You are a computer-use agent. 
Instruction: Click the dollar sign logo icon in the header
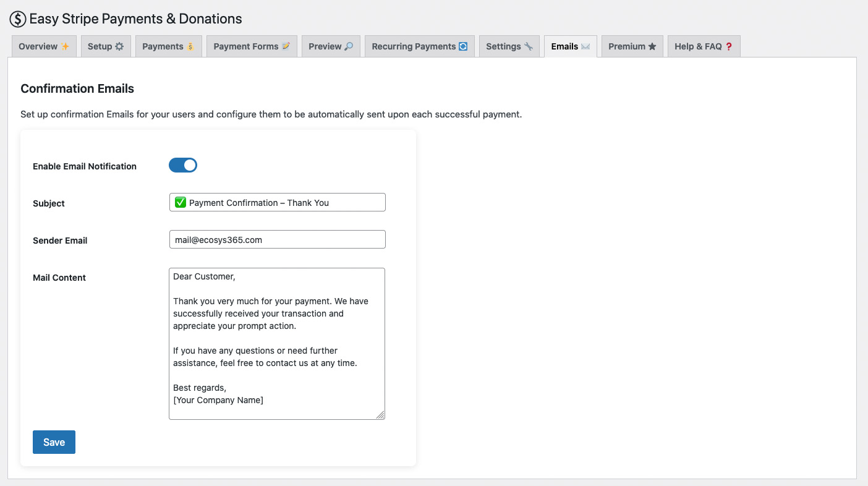tap(17, 19)
